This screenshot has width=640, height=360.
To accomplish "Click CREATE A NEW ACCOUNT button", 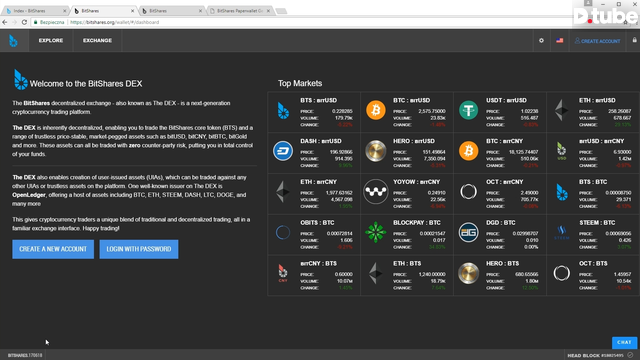I will (53, 249).
